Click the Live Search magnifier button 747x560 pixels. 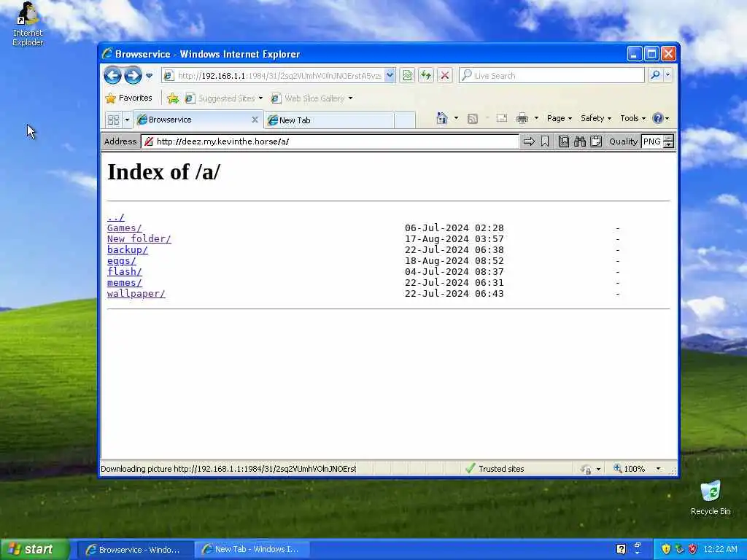pyautogui.click(x=656, y=75)
